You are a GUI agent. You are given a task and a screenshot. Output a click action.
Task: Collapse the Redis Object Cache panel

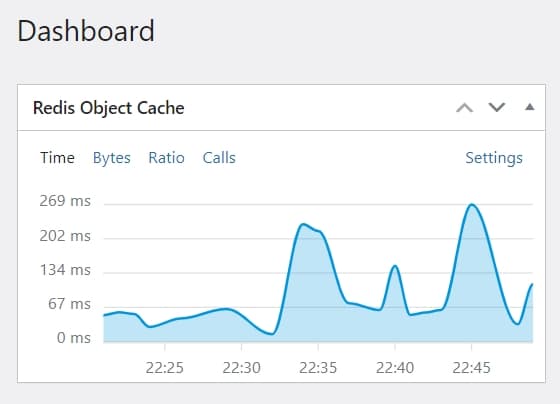pos(530,107)
